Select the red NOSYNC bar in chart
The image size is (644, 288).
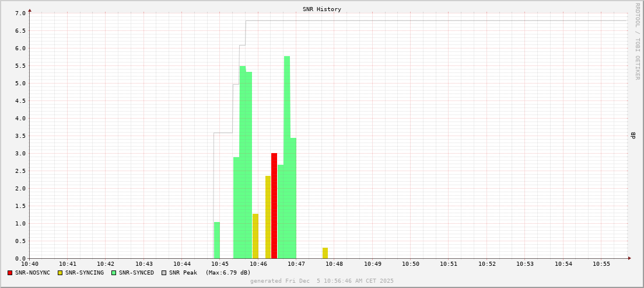[x=274, y=206]
